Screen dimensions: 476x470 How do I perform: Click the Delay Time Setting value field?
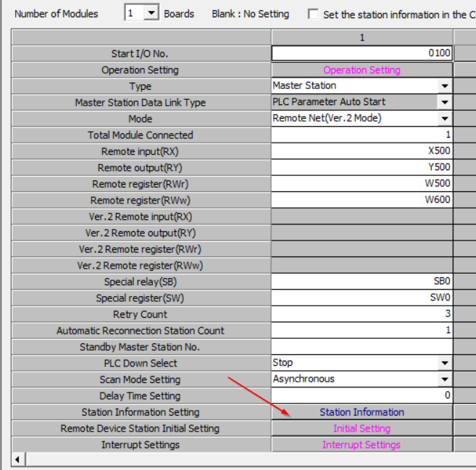362,395
